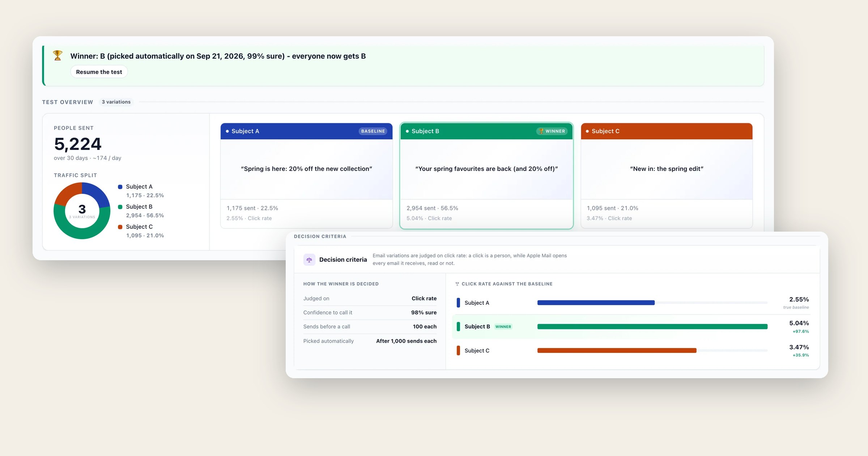Viewport: 868px width, 456px height.
Task: Select the Subject A card header
Action: coord(306,131)
